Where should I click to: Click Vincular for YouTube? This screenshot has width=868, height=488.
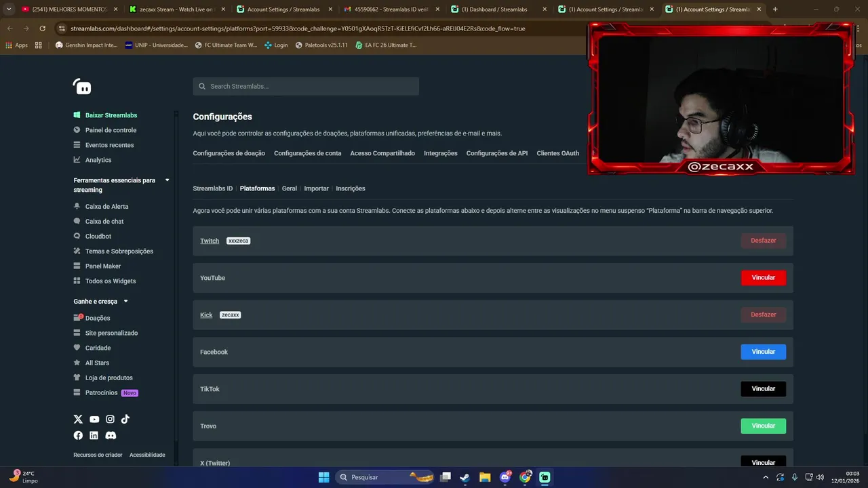[763, 278]
